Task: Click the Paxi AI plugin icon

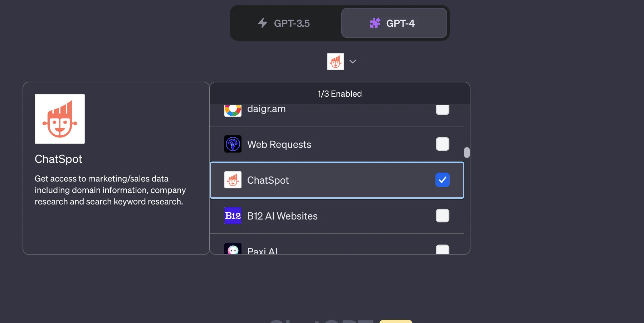Action: [233, 249]
